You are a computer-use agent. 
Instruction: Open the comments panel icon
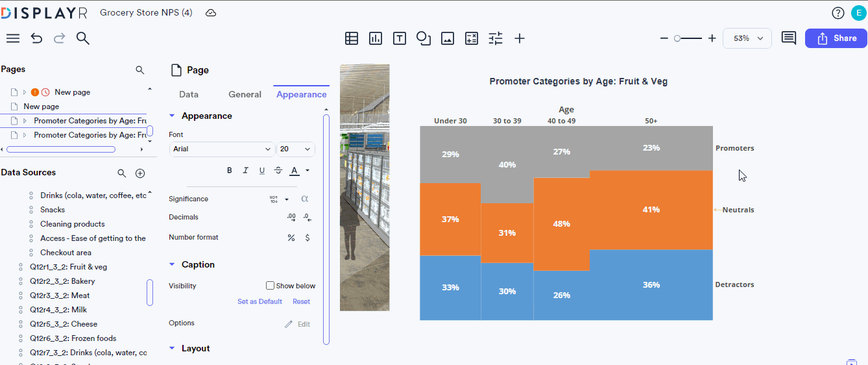788,38
